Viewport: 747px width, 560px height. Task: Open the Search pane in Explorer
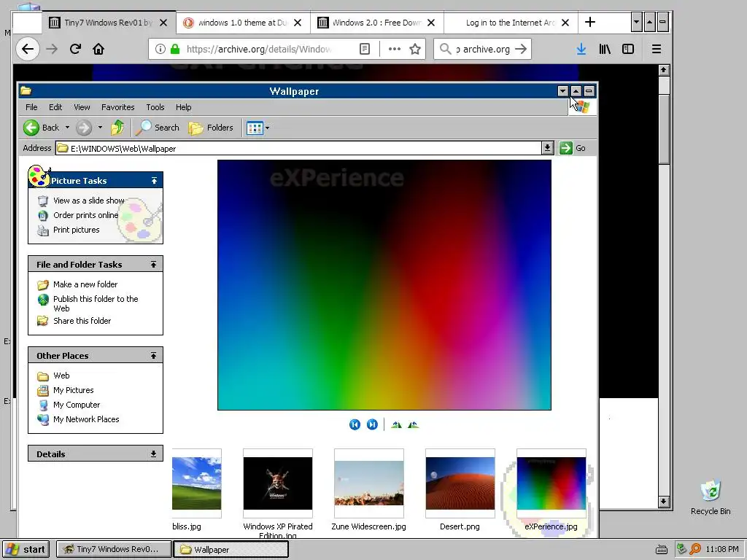tap(158, 128)
